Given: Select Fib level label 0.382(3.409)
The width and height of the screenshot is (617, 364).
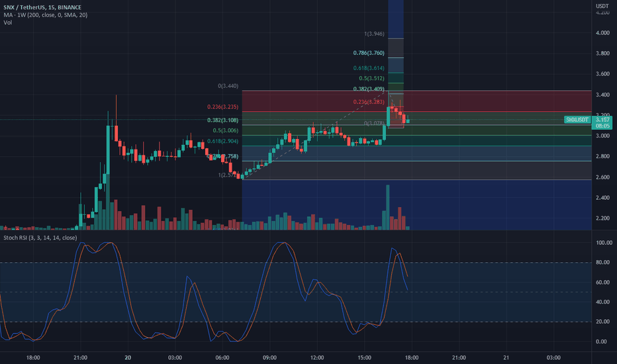Looking at the screenshot, I should coord(369,89).
